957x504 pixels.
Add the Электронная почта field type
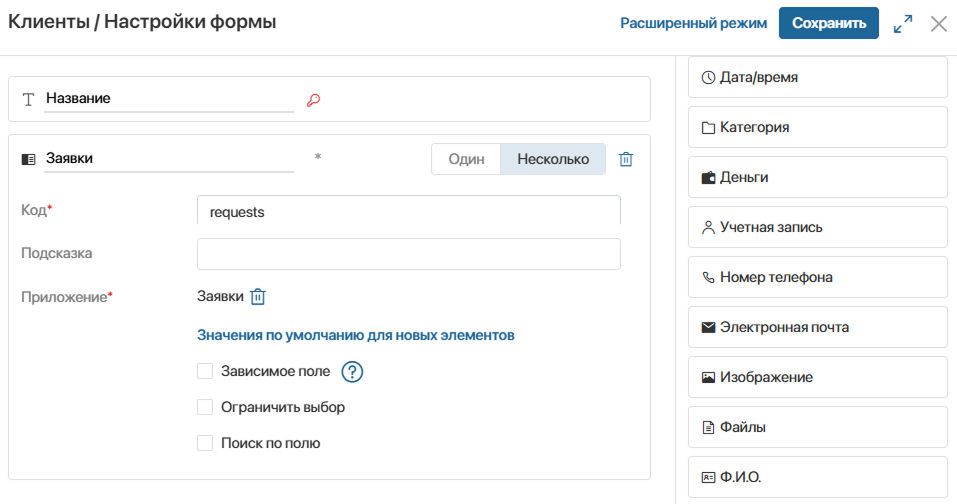tap(818, 328)
